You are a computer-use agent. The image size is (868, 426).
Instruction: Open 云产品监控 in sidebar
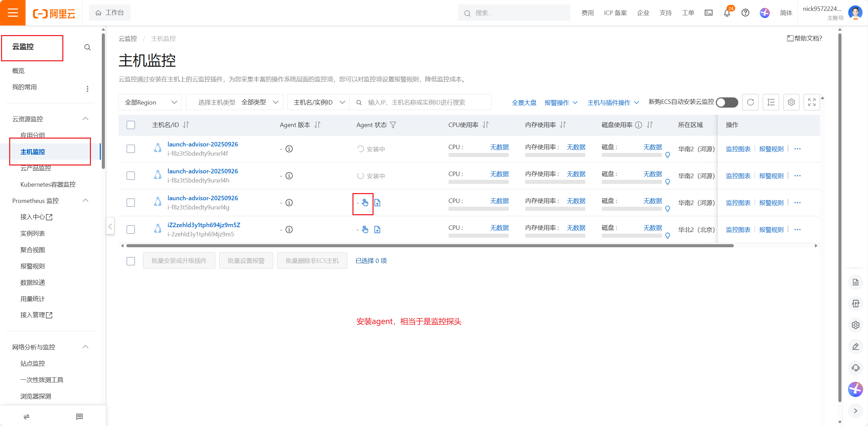click(x=36, y=168)
